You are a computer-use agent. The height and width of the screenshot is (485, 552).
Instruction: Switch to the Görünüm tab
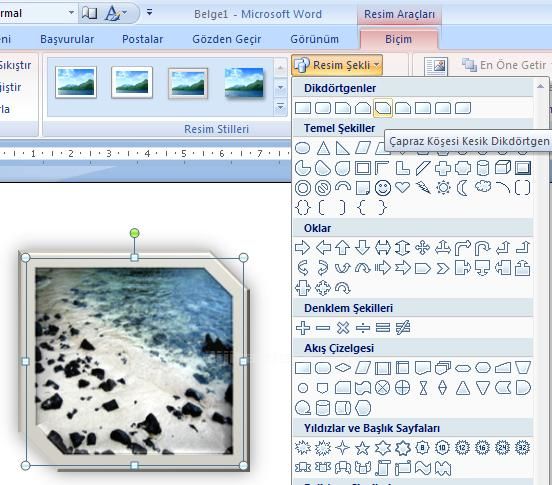click(314, 39)
